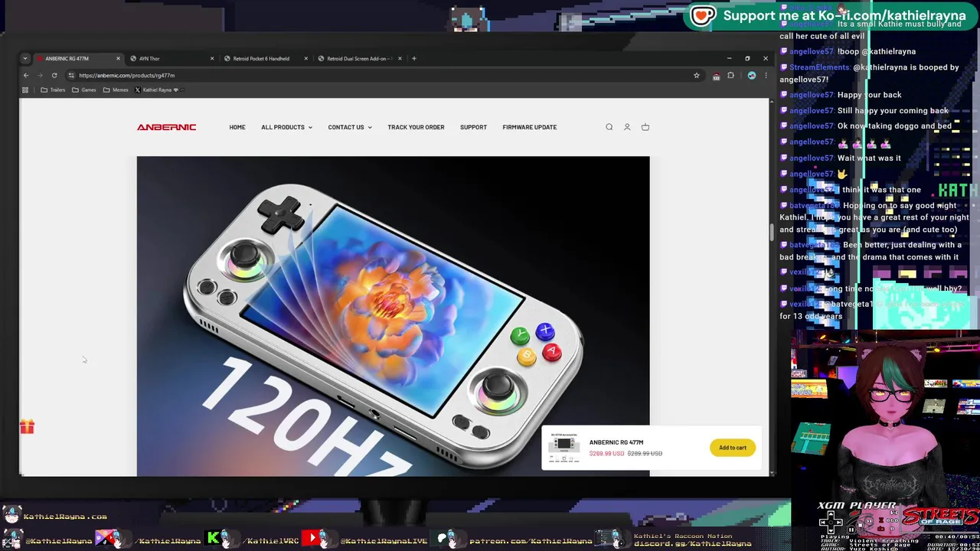Click the browser back arrow

coord(25,75)
